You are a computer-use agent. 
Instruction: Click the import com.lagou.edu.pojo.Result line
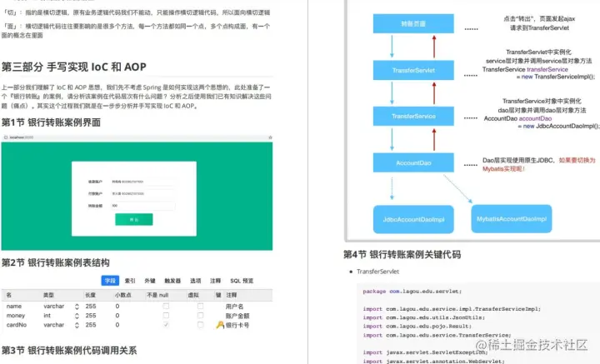[x=417, y=327]
